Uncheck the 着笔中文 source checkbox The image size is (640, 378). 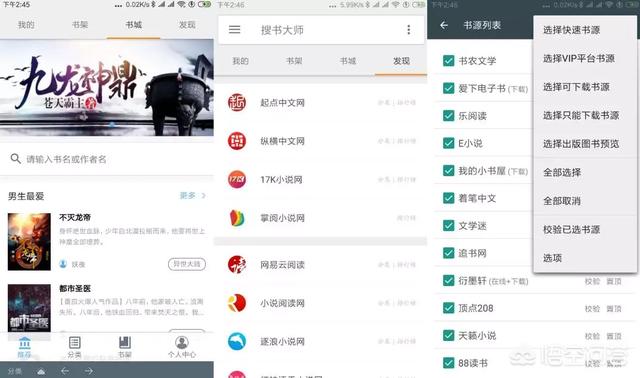pyautogui.click(x=449, y=198)
